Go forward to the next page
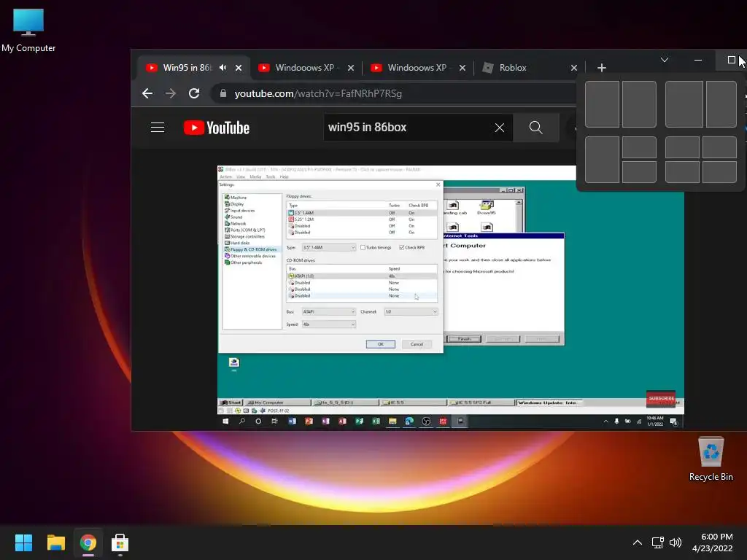Viewport: 747px width, 560px height. tap(171, 93)
